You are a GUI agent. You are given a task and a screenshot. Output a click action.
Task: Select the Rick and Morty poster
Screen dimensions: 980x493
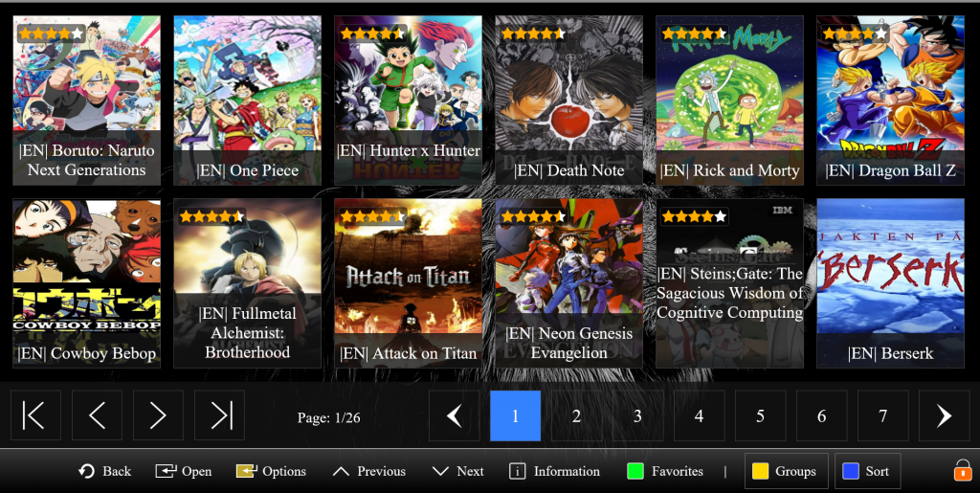[x=729, y=101]
